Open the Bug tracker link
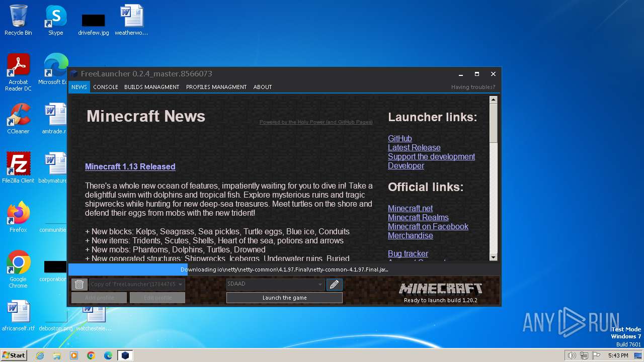644x362 pixels. coord(408,253)
